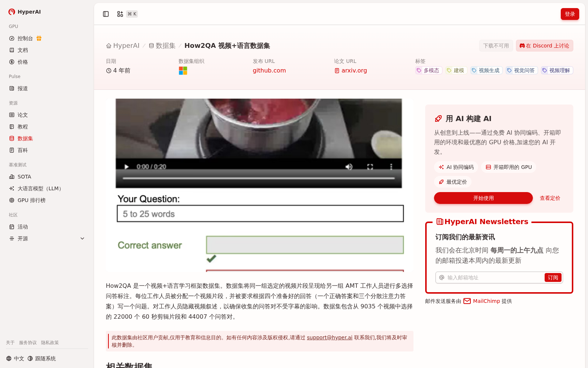Select the 视频理解 tag
The height and width of the screenshot is (368, 588).
coord(557,70)
